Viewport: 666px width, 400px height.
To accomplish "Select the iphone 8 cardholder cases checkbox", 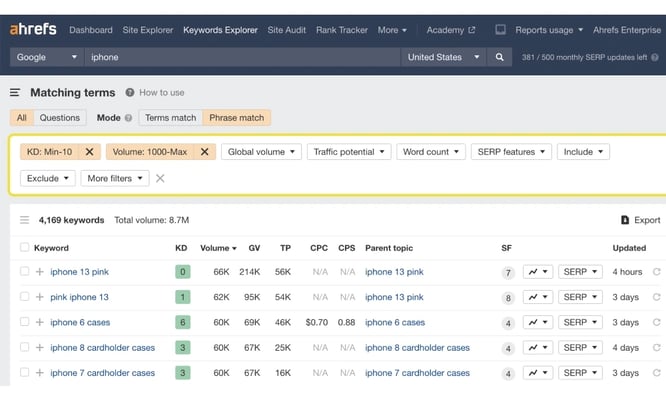I will [x=25, y=348].
